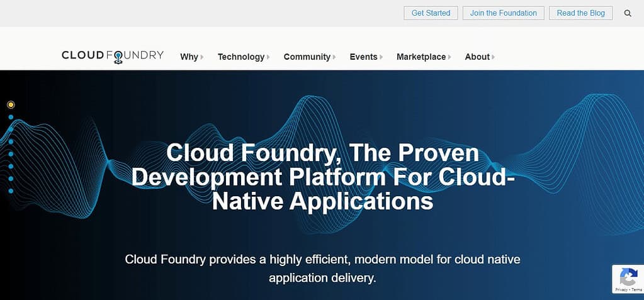This screenshot has height=300, width=644.
Task: Click the subtitle 'Cloud Foundry provides a highly efficient'
Action: (x=323, y=269)
